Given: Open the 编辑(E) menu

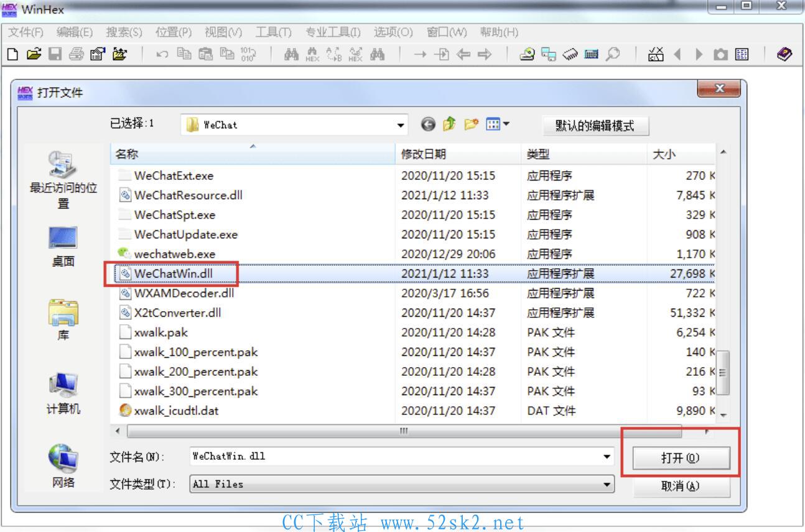Looking at the screenshot, I should pos(74,32).
